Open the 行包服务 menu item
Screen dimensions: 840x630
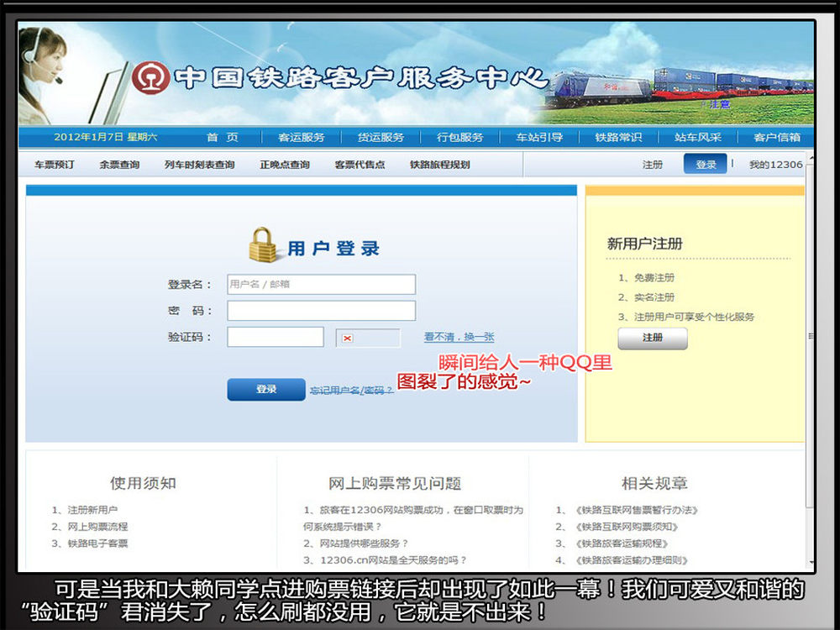pyautogui.click(x=459, y=137)
